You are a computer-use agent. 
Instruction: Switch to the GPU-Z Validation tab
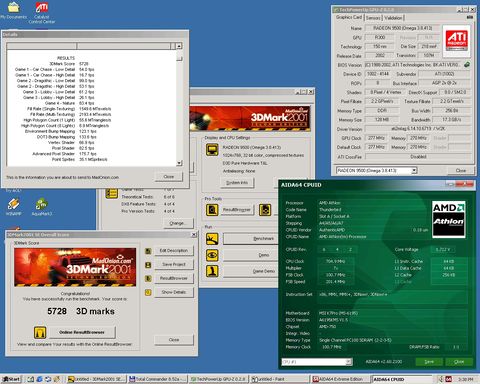pos(393,18)
